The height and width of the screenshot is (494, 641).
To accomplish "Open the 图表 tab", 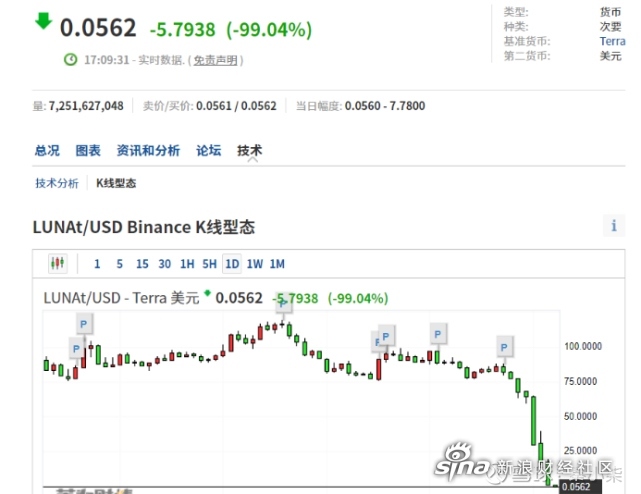I will click(88, 150).
